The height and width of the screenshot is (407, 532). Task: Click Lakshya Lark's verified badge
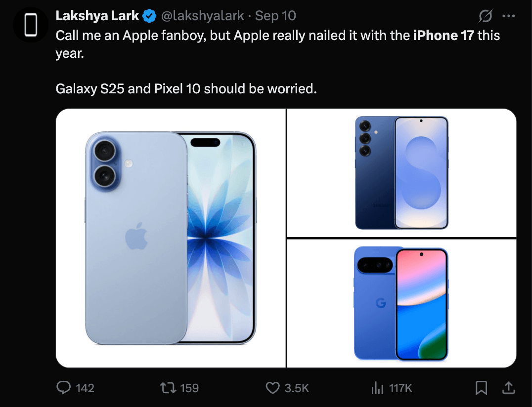tap(148, 15)
